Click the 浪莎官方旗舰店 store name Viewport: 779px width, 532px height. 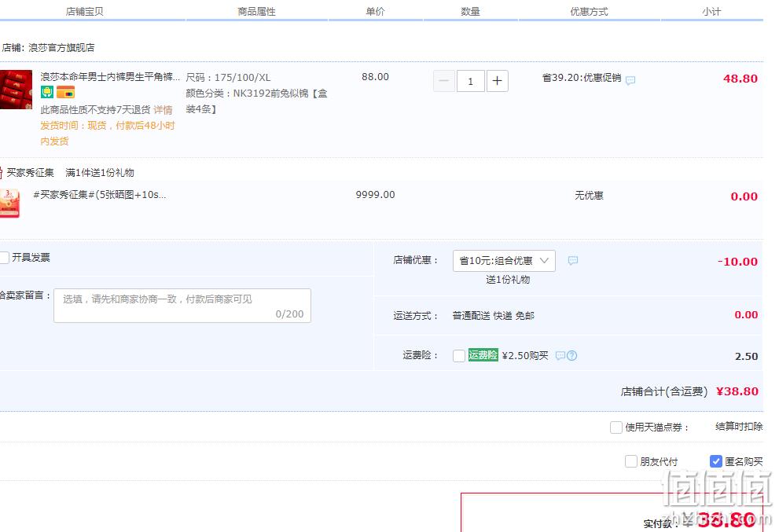pos(61,48)
